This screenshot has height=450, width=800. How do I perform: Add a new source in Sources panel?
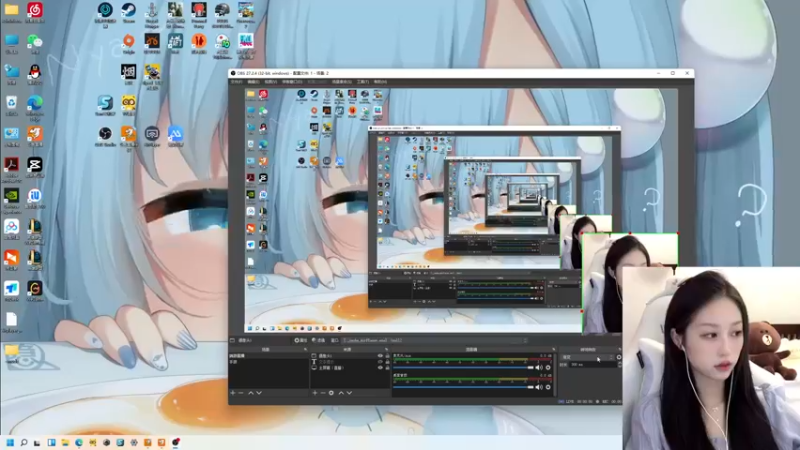tap(315, 393)
